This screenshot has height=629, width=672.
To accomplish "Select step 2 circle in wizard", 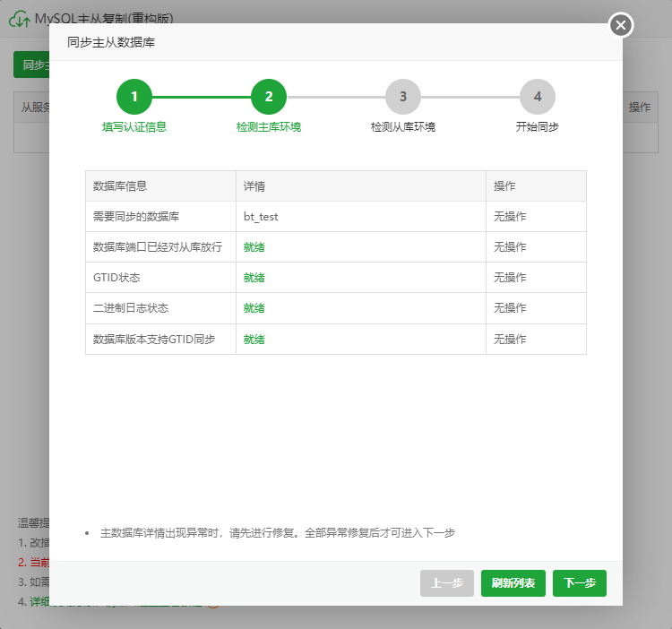I will (269, 97).
